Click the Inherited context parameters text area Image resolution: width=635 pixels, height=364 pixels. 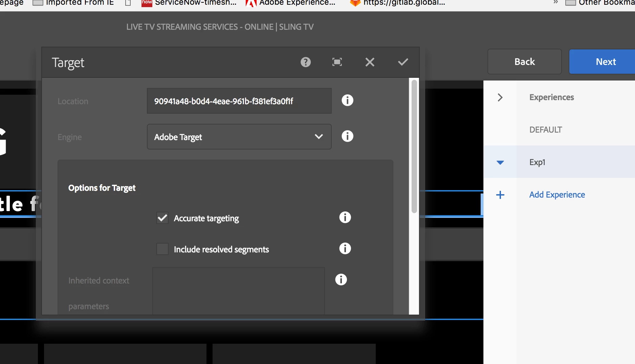(239, 291)
